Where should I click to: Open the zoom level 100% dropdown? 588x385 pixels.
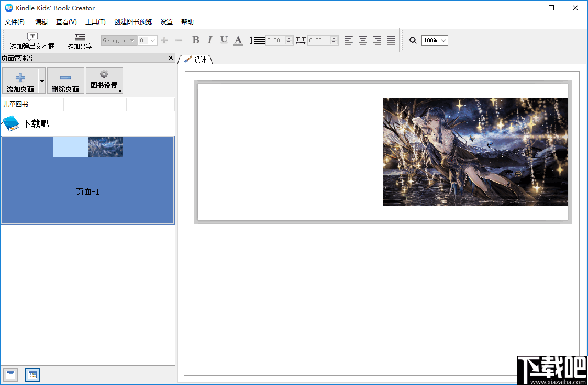(x=435, y=40)
